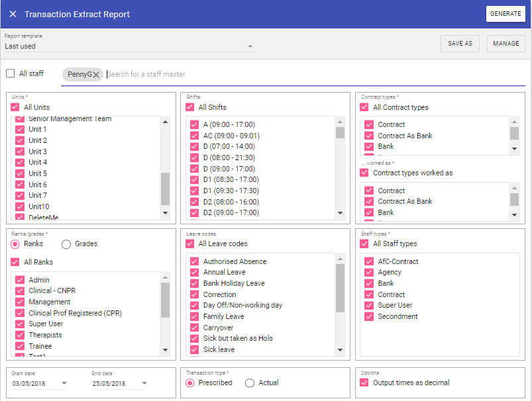Disable Output times as decimal option
Screen dimensions: 532x401
(364, 382)
